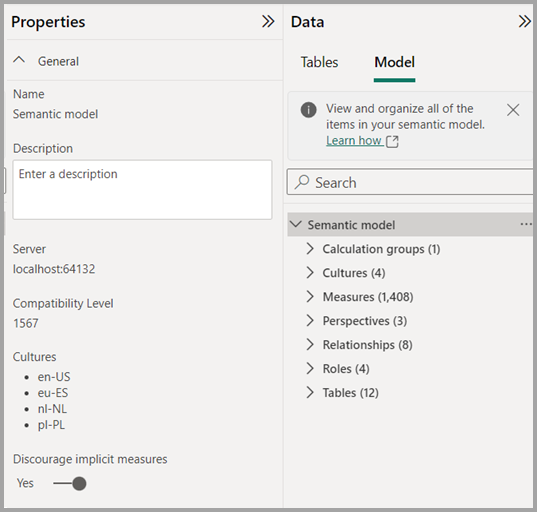Viewport: 537px width, 512px height.
Task: Click the pl-PL culture entry
Action: tap(51, 425)
